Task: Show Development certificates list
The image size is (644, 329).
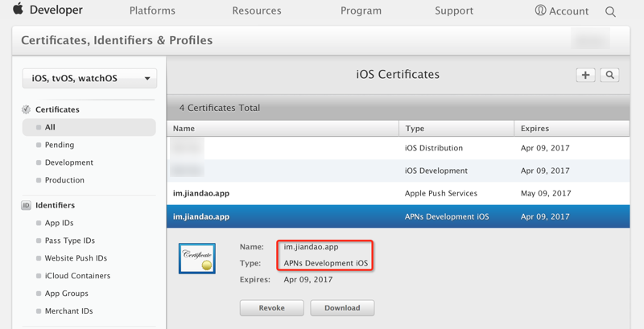Action: pos(68,162)
